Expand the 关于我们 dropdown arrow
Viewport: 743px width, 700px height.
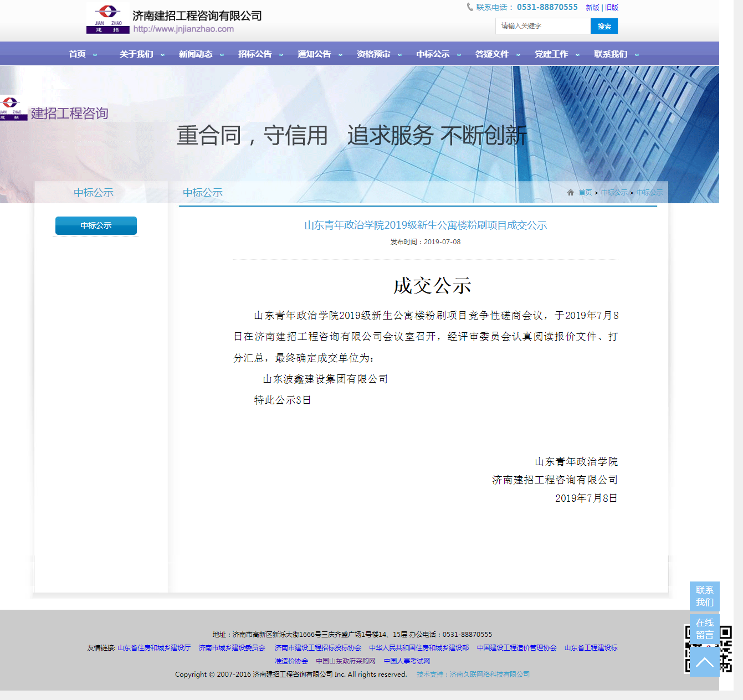[x=162, y=55]
